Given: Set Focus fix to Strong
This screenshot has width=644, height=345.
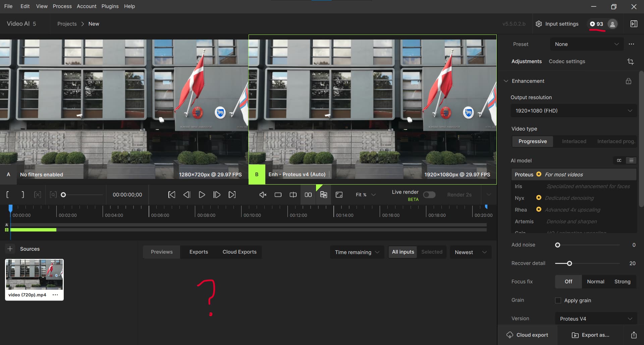Looking at the screenshot, I should tap(622, 282).
